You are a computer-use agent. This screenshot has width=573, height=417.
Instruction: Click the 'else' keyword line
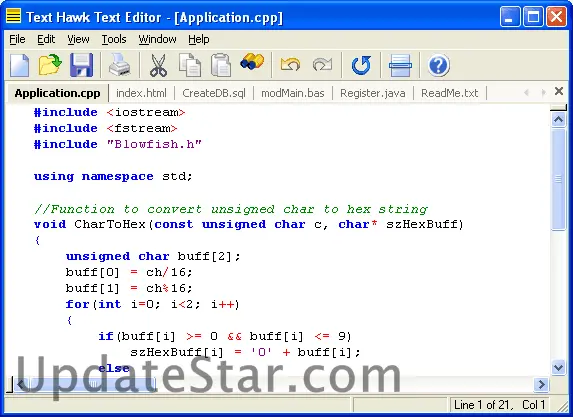click(114, 368)
